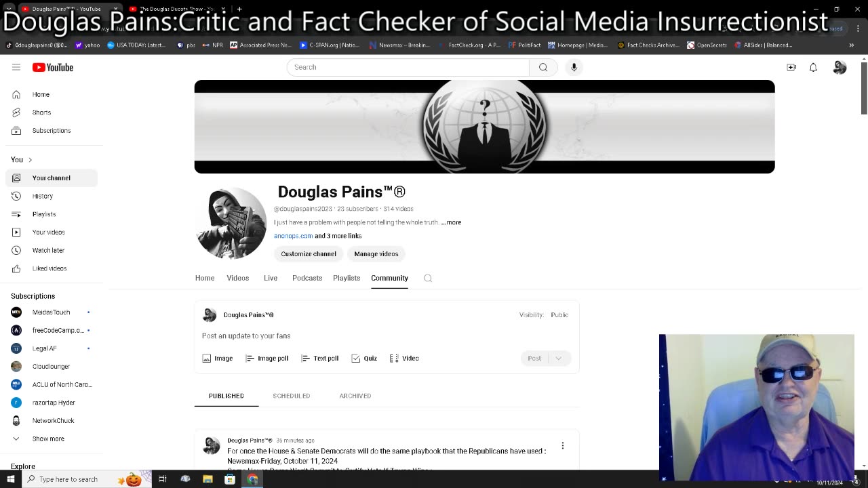Create an Image poll post
Screen dimensions: 868x488
coord(267,358)
